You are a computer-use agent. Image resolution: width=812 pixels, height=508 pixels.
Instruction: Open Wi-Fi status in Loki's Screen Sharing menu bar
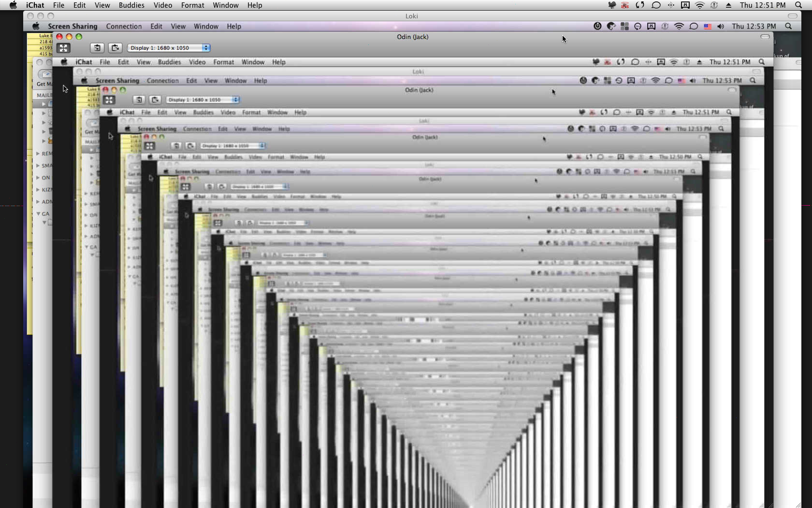[679, 26]
